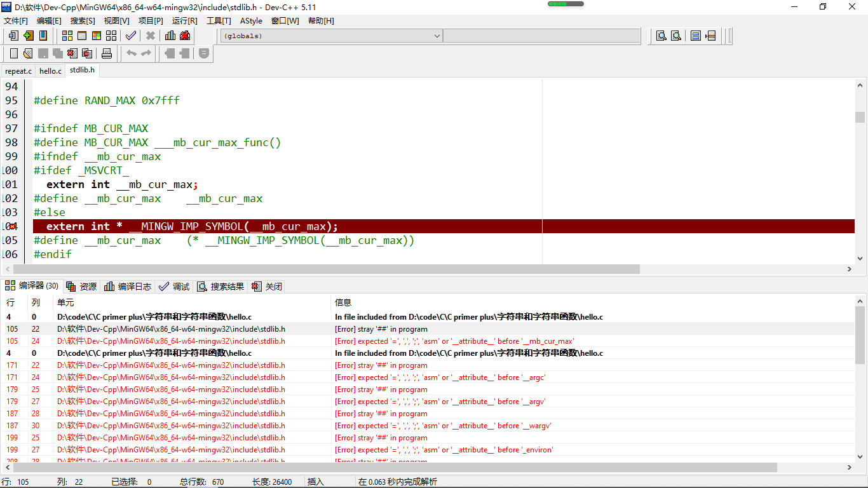
Task: Show the 资源 bottom panel tab
Action: click(x=81, y=287)
